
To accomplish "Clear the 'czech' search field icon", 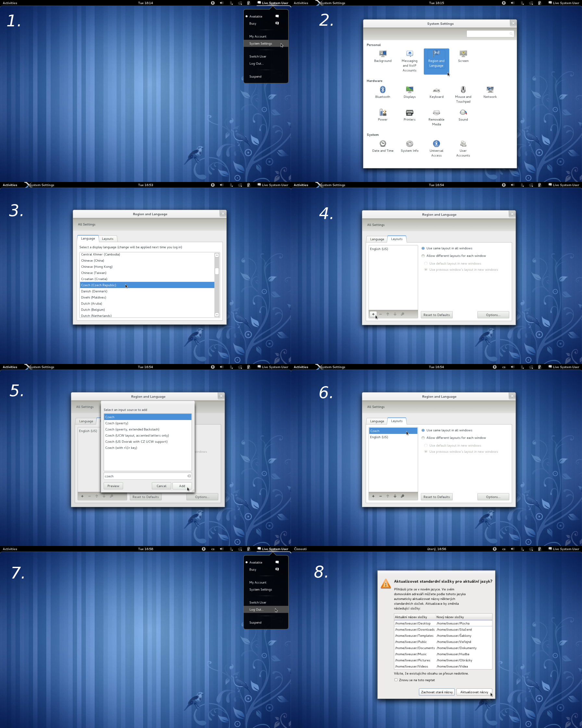I will click(x=189, y=476).
